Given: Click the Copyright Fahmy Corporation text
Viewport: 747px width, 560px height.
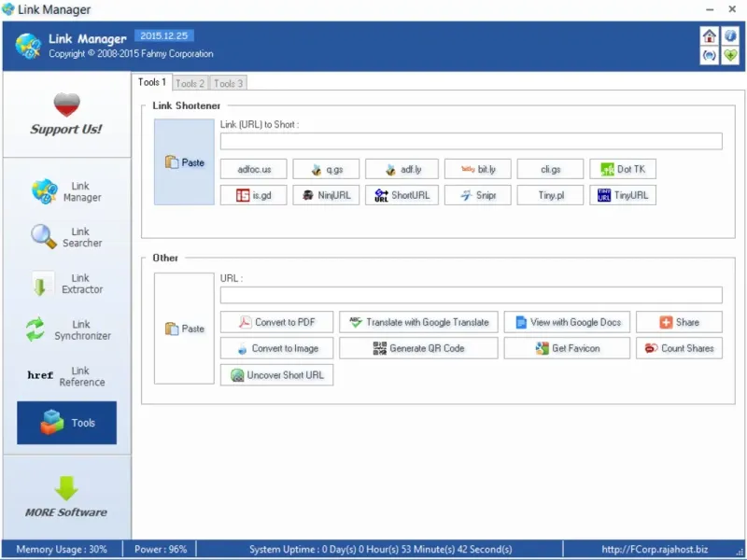Looking at the screenshot, I should pos(131,54).
